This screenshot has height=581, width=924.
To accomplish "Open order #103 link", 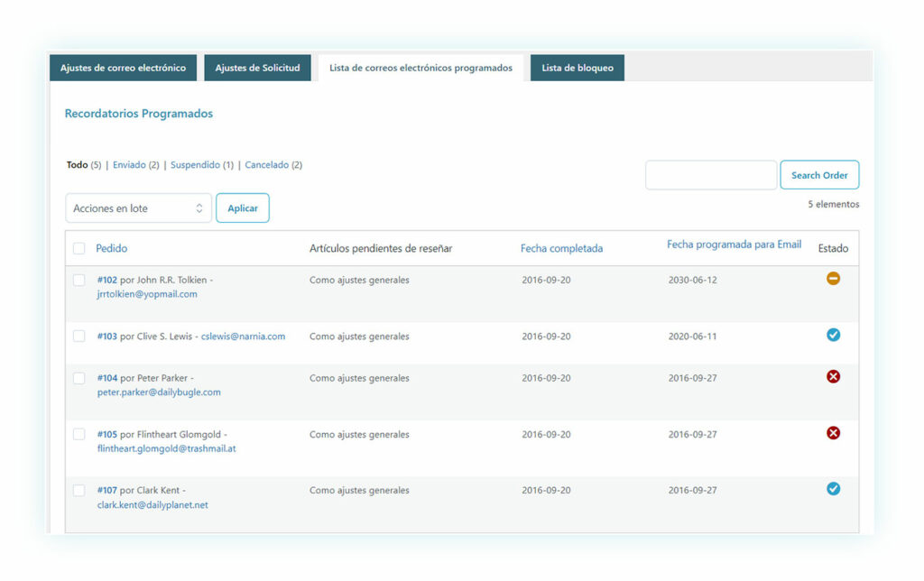I will pos(107,337).
